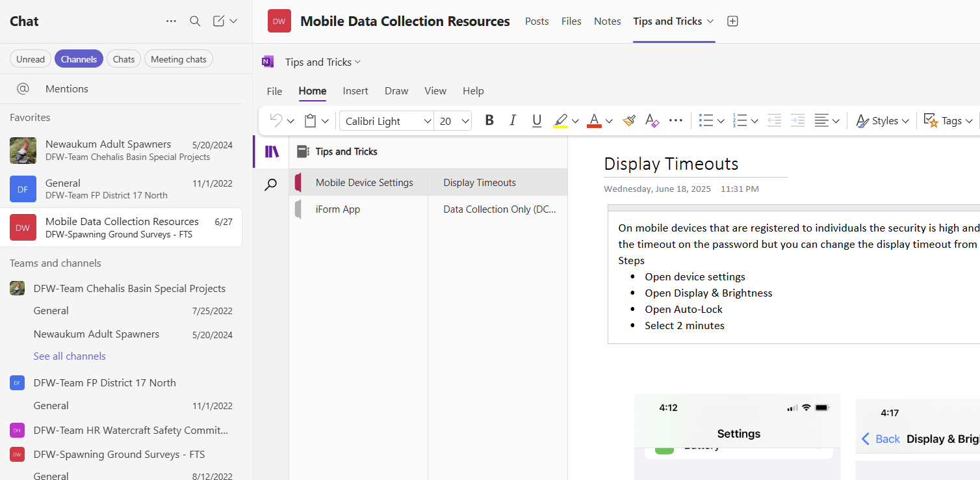Viewport: 980px width, 480px height.
Task: Open highlight color picker arrow
Action: [575, 121]
